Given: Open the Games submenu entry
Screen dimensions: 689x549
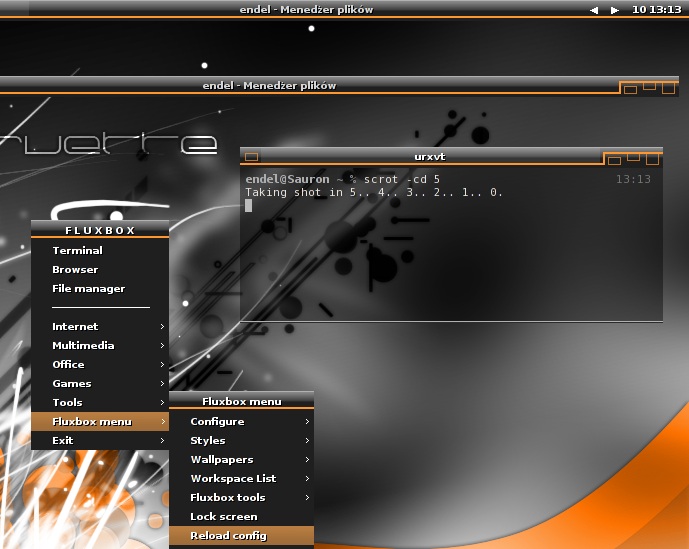Looking at the screenshot, I should click(x=100, y=383).
